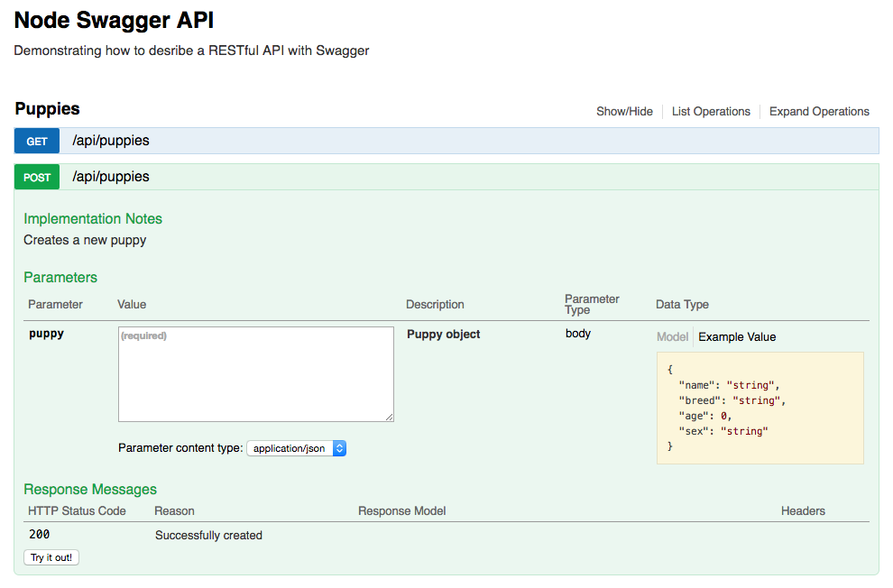Click the GET method badge
The width and height of the screenshot is (893, 588).
36,141
